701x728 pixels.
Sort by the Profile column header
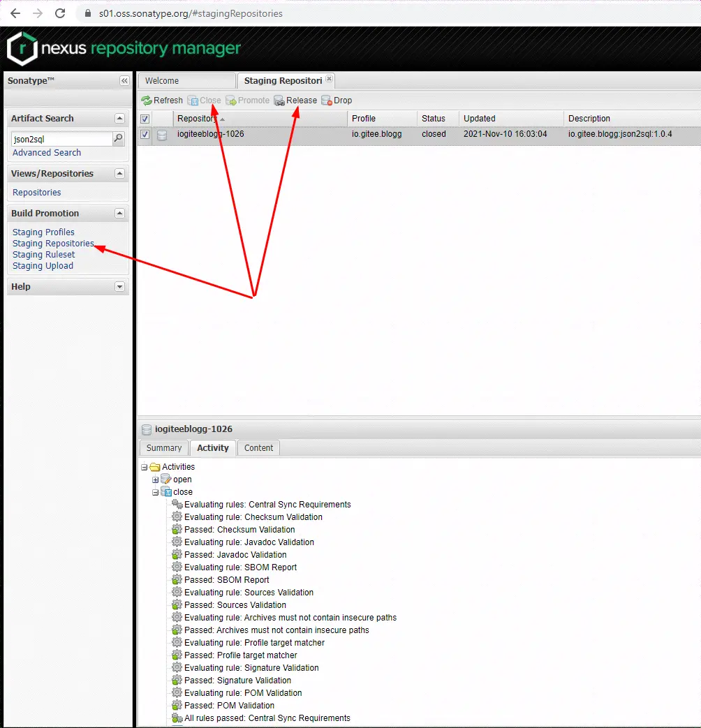(x=383, y=119)
